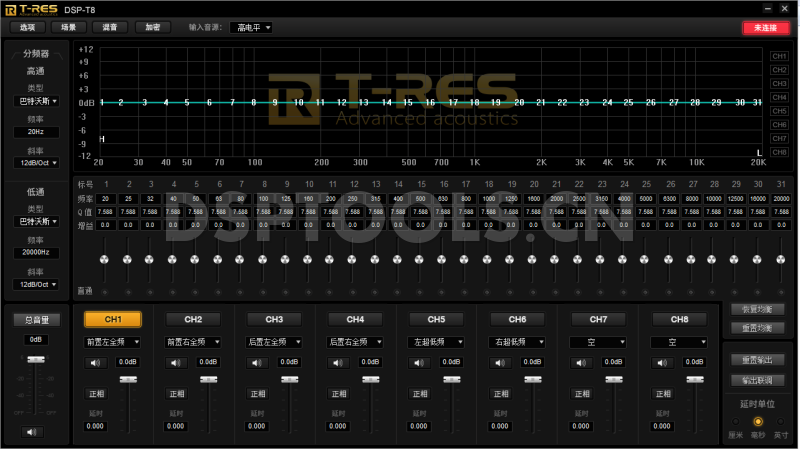Select the CH1 channel tab
Viewport: 800px width, 449px height.
113,319
